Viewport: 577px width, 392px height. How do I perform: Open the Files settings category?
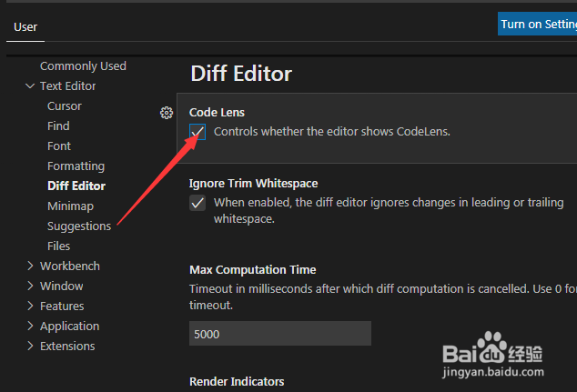pos(58,246)
